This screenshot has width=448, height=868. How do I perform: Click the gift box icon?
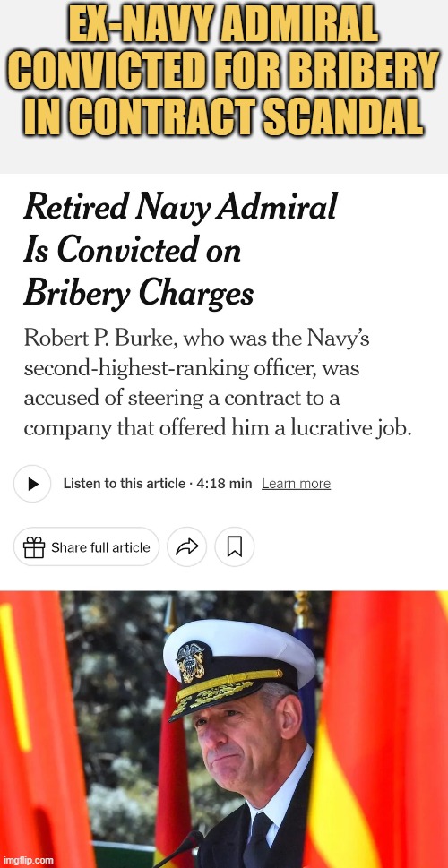[x=34, y=547]
